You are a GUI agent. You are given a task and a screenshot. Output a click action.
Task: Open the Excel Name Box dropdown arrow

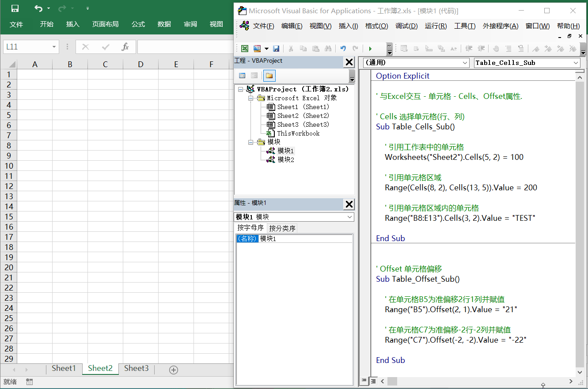(x=54, y=47)
